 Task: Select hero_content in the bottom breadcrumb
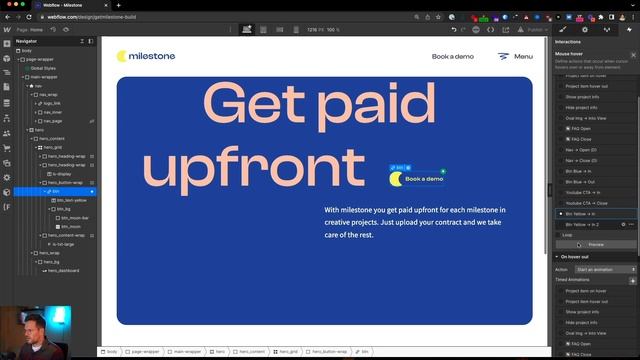[249, 351]
